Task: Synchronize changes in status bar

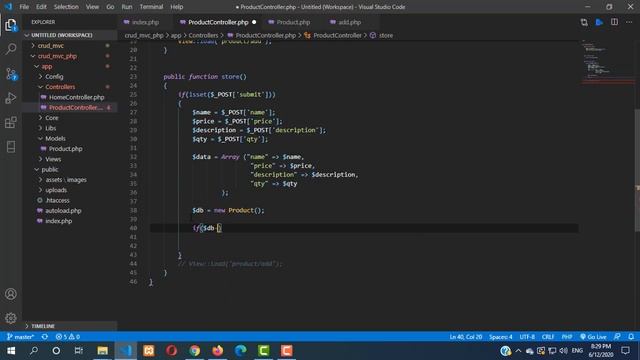Action: click(45, 337)
